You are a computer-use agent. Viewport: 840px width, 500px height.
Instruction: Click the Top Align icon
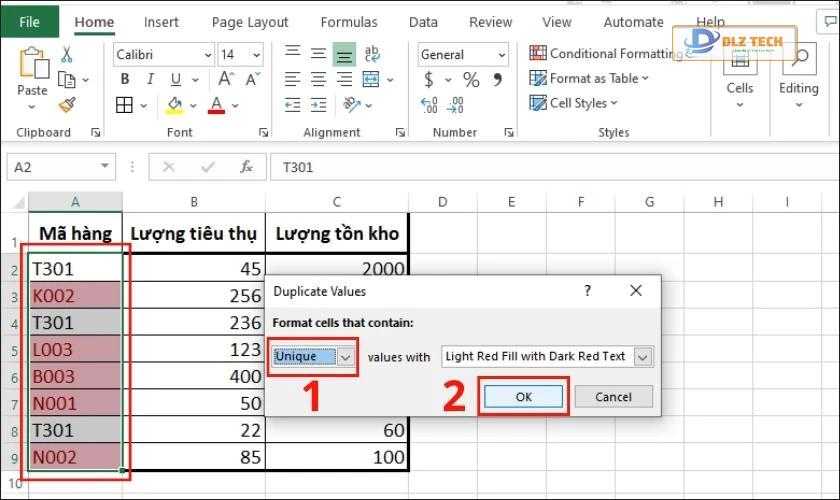point(292,52)
